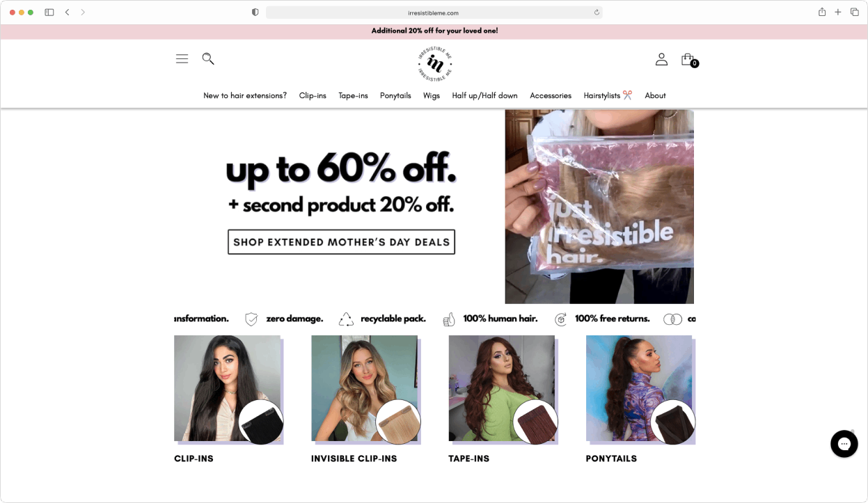The image size is (868, 503).
Task: Open the Ponytails category thumbnail
Action: [x=640, y=390]
